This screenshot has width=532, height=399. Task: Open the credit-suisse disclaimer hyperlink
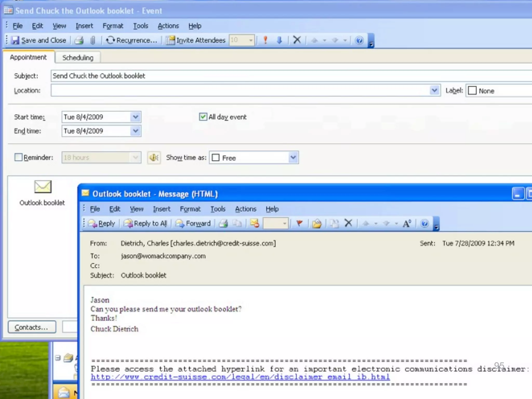(x=240, y=377)
